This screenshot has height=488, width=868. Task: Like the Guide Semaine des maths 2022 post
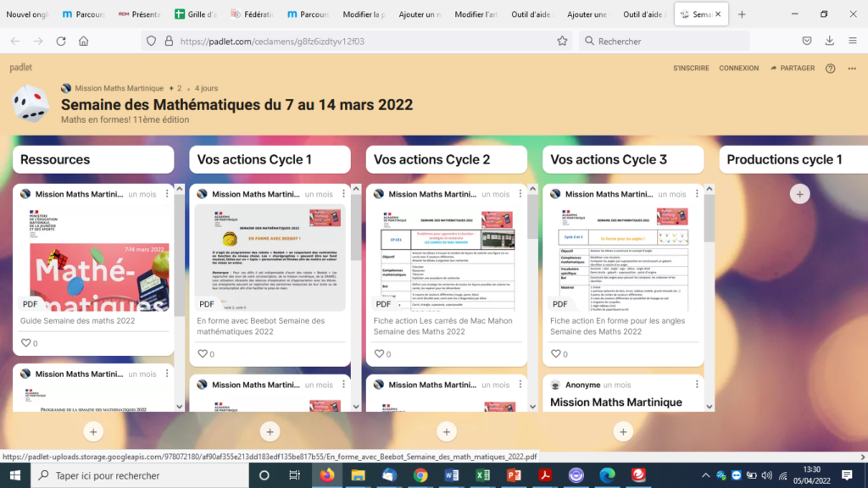click(25, 343)
